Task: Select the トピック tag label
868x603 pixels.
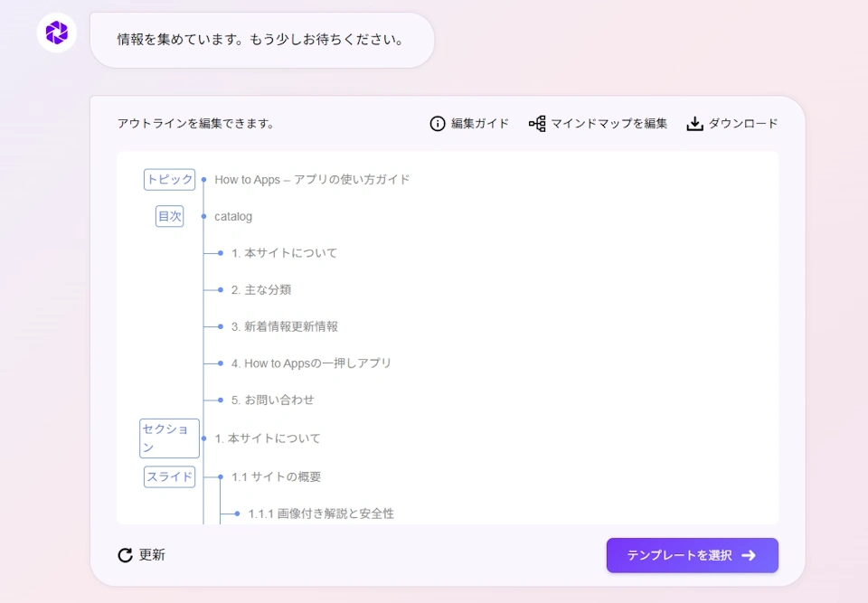Action: coord(169,180)
